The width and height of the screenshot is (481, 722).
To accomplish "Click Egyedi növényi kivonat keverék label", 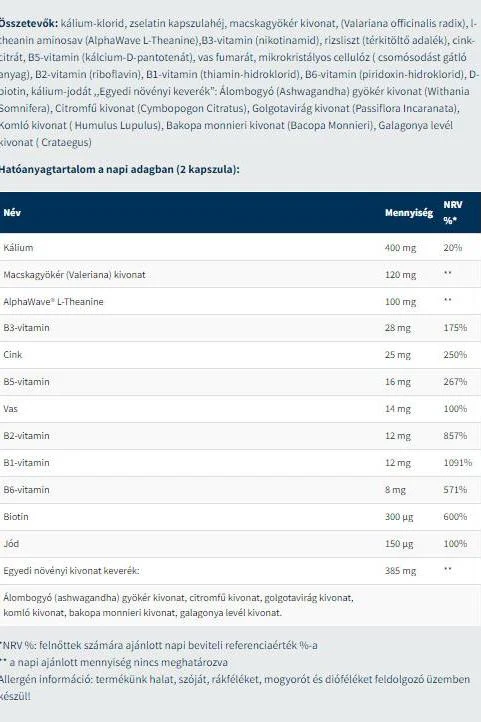I will 71,571.
